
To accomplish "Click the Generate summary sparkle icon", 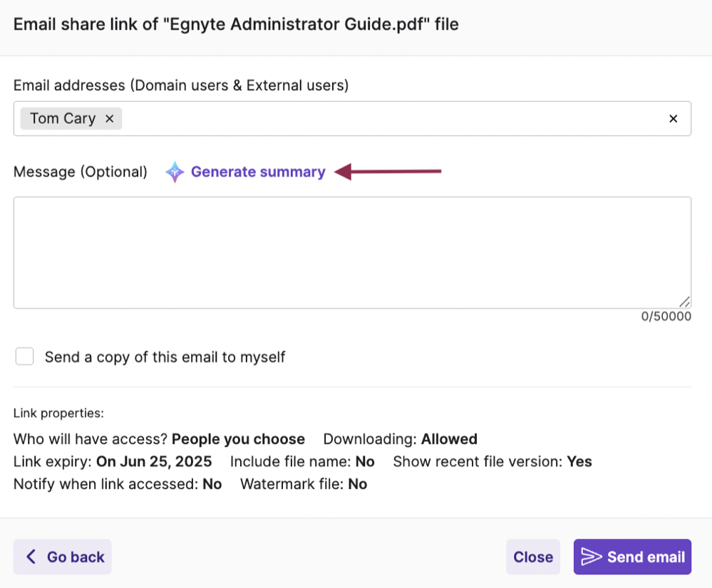I will pyautogui.click(x=175, y=172).
